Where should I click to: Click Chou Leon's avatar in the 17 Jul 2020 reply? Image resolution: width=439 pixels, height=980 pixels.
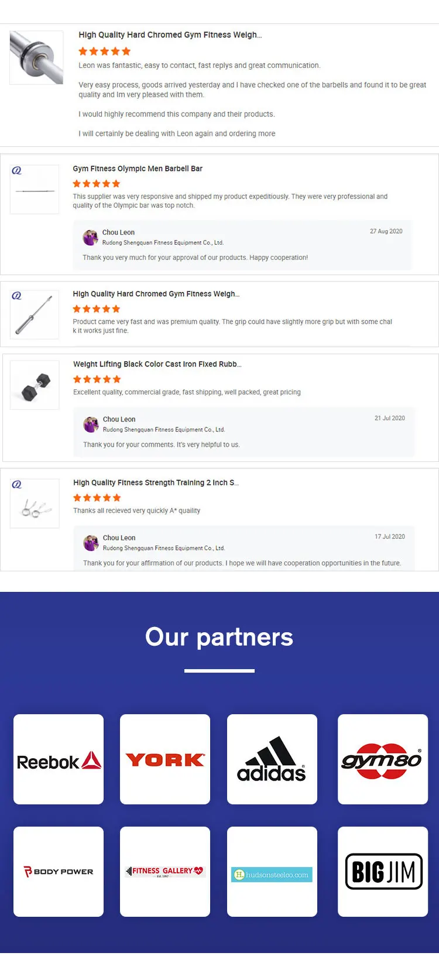click(91, 543)
